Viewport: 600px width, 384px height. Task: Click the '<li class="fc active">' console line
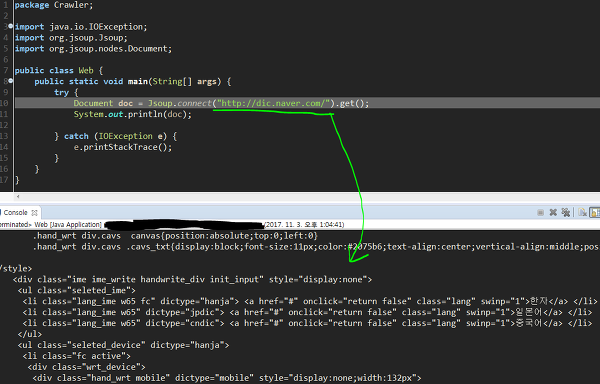77,356
